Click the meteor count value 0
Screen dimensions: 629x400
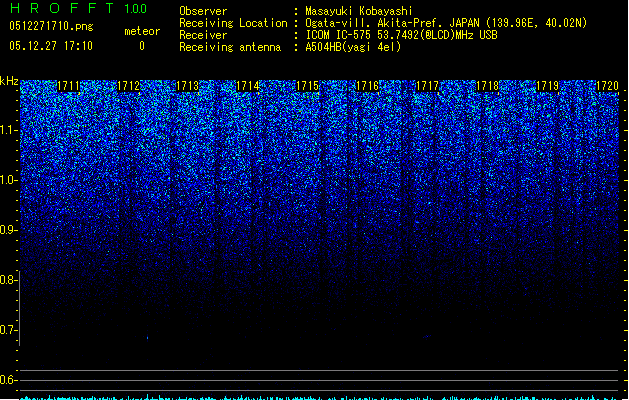tap(142, 46)
